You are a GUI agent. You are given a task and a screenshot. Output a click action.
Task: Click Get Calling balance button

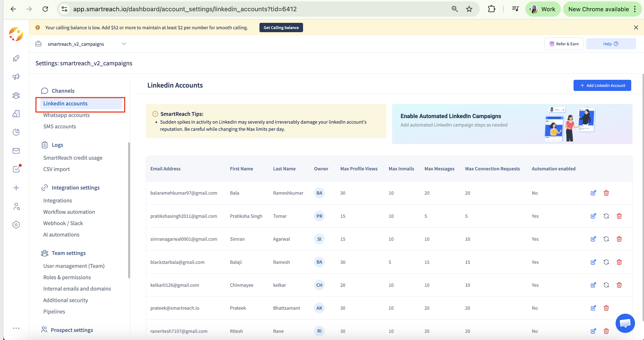coord(281,28)
